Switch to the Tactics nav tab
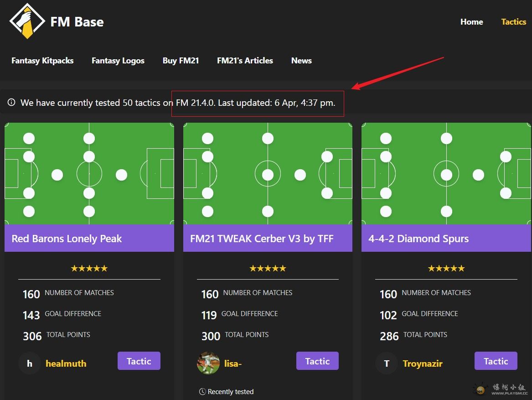 [x=513, y=22]
